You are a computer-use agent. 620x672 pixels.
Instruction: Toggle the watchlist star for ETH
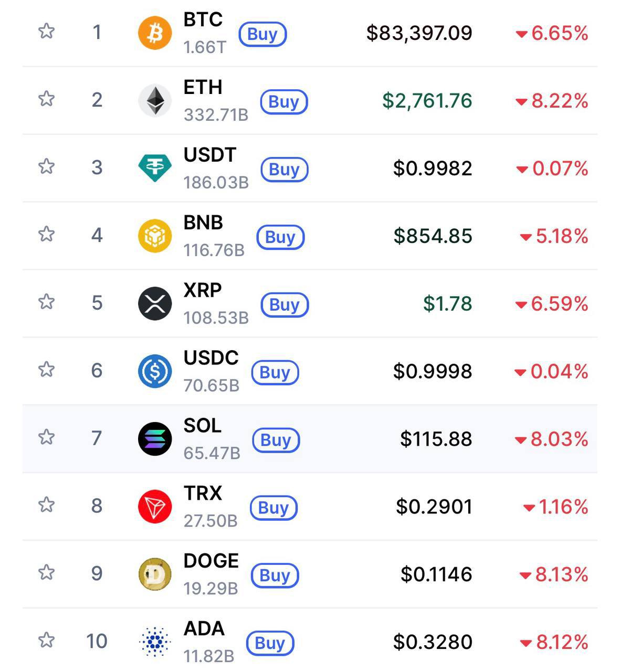pyautogui.click(x=47, y=99)
